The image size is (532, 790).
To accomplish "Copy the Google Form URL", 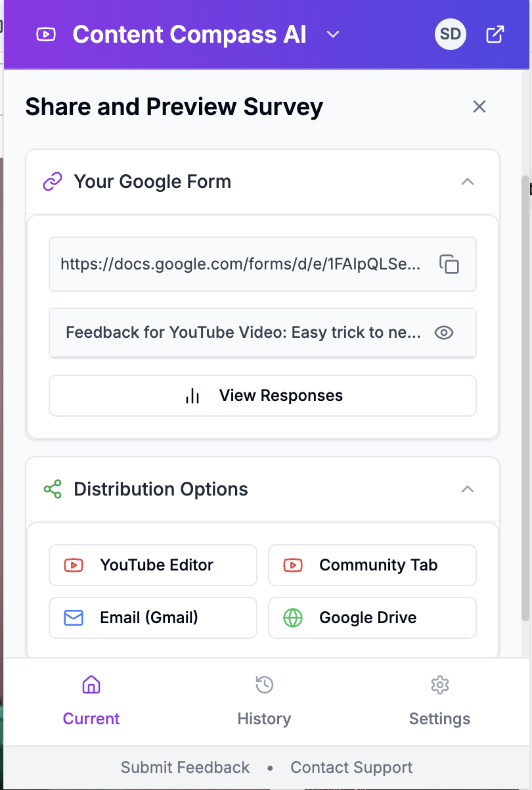I will [449, 264].
